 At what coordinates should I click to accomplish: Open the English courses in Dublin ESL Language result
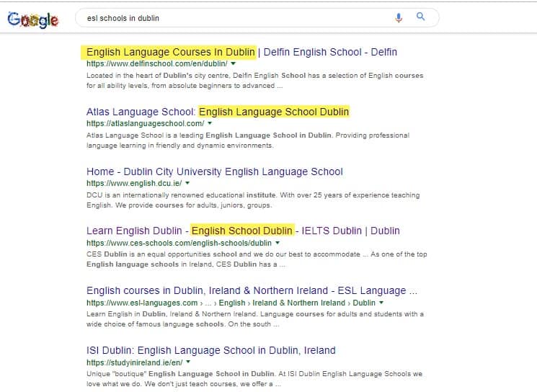coord(252,290)
